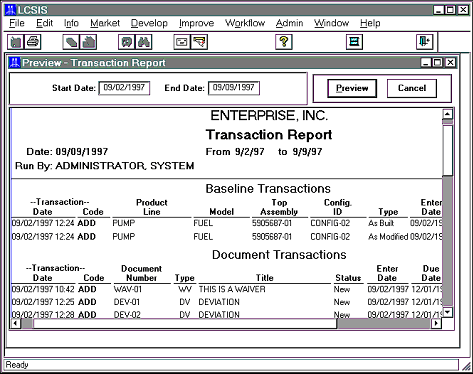This screenshot has width=473, height=374.
Task: Click 5905687-01 in the As Modified row
Action: point(272,237)
